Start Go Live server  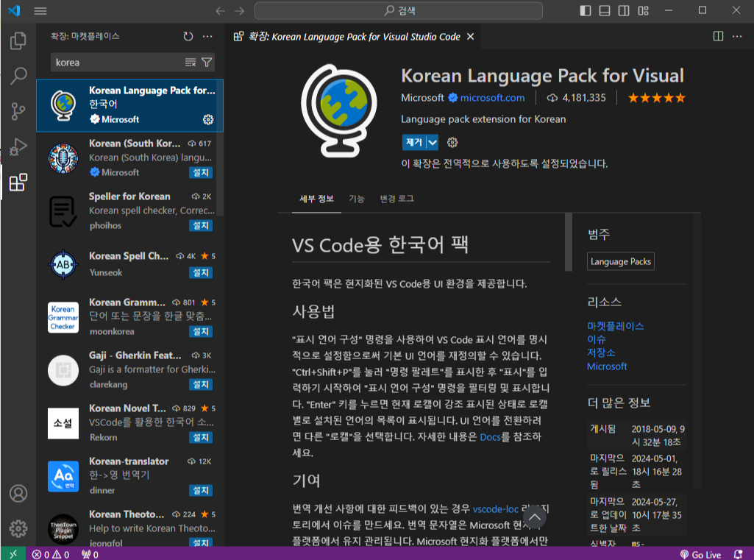click(700, 555)
